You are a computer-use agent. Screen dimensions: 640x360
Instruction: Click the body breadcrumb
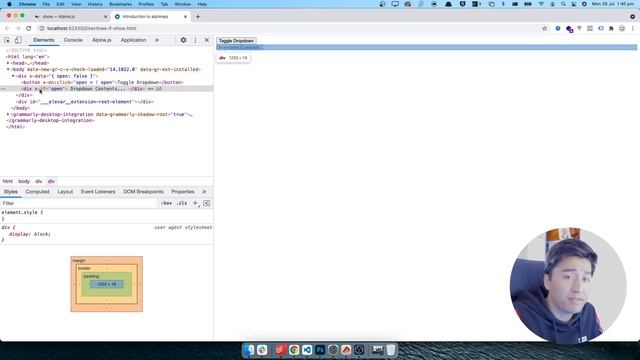(x=24, y=181)
